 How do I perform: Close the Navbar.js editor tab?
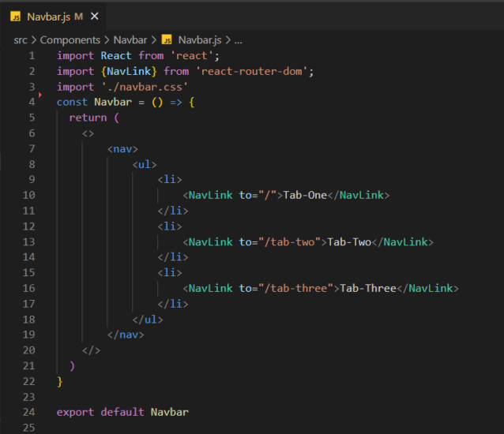96,16
